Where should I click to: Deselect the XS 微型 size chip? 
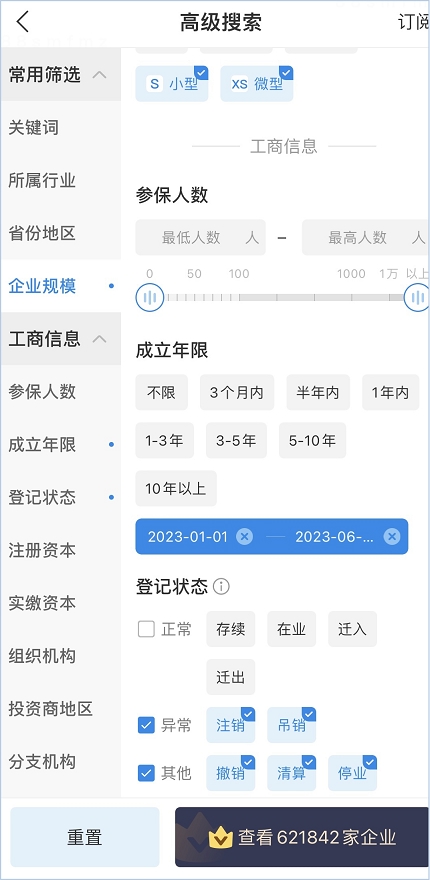tap(257, 84)
